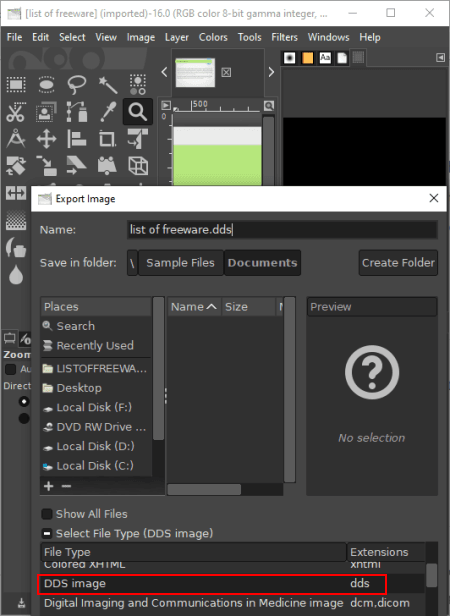Viewport: 450px width, 616px height.
Task: Collapse the Select File Type expander
Action: 47,533
